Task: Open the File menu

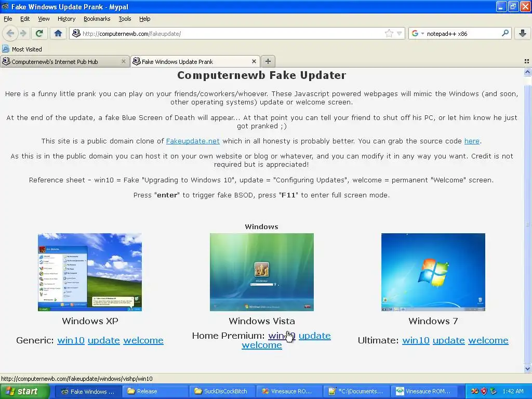Action: pyautogui.click(x=8, y=19)
